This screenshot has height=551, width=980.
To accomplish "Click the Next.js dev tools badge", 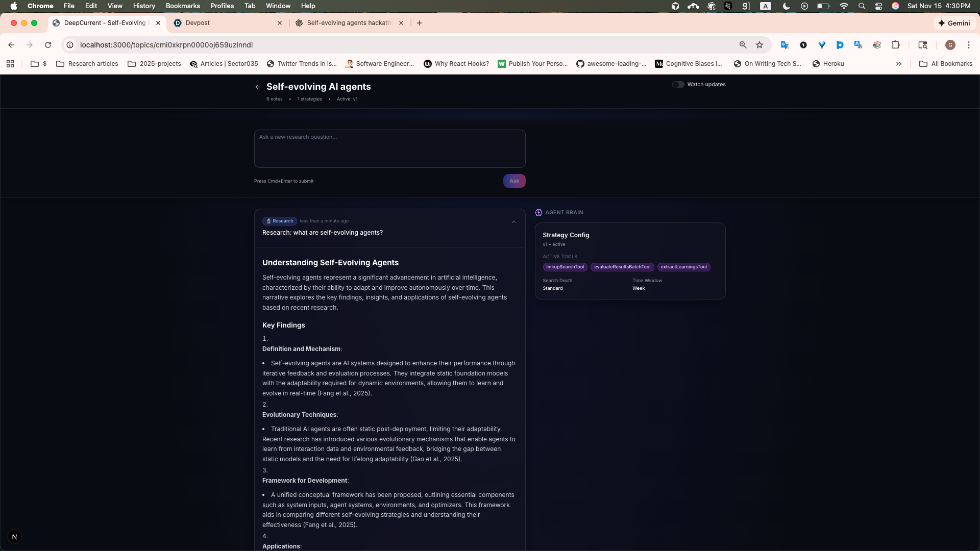I will coord(14,537).
